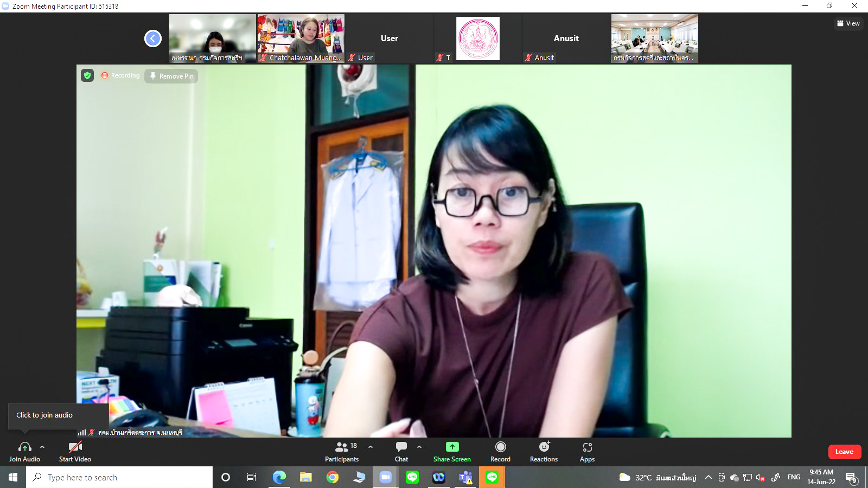868x488 pixels.
Task: Show previous participants with the blue arrow
Action: coord(153,38)
